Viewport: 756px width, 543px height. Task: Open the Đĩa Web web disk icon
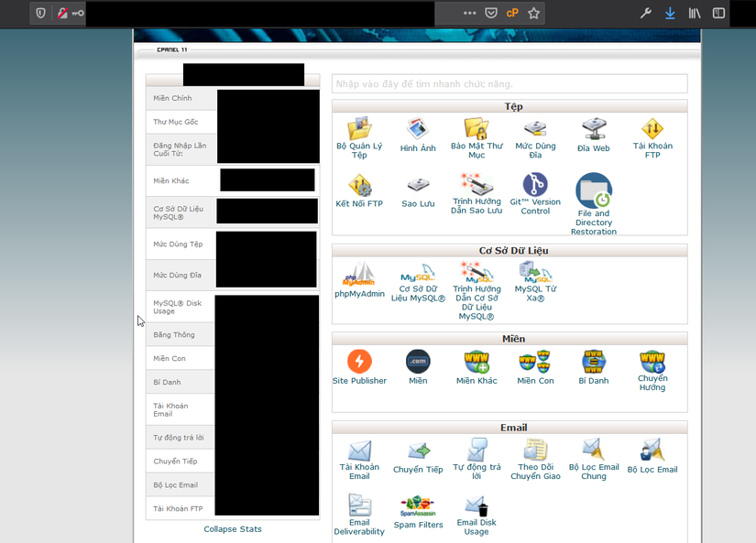[594, 129]
